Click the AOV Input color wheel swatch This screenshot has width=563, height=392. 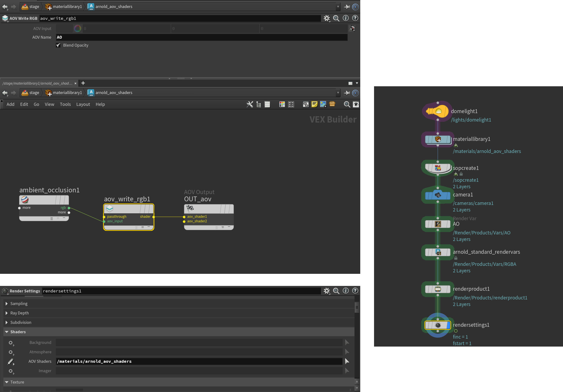(x=77, y=29)
